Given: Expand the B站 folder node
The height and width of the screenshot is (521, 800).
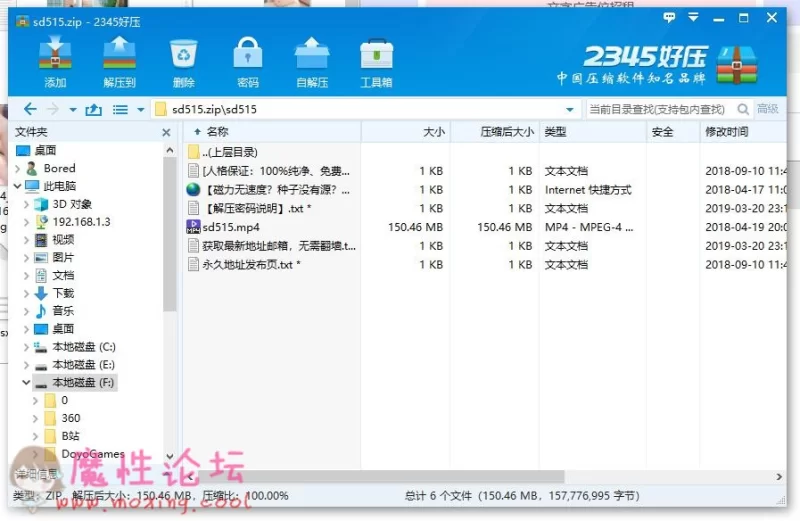Looking at the screenshot, I should tap(35, 436).
